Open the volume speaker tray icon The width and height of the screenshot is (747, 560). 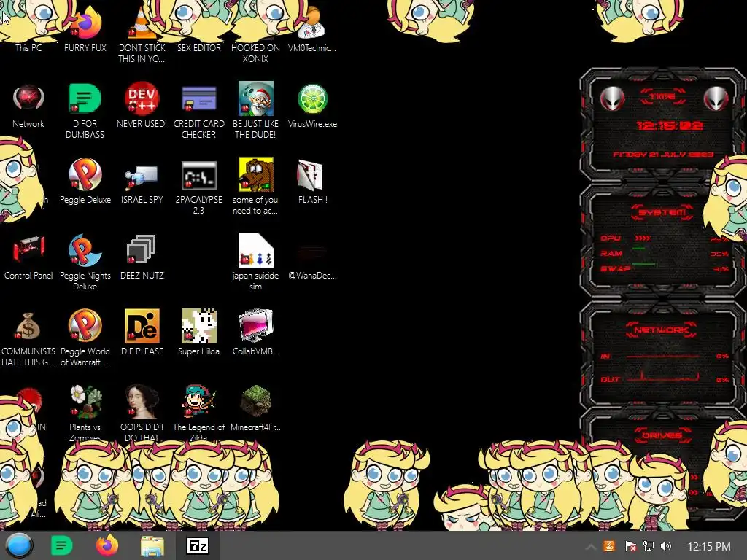(x=666, y=546)
